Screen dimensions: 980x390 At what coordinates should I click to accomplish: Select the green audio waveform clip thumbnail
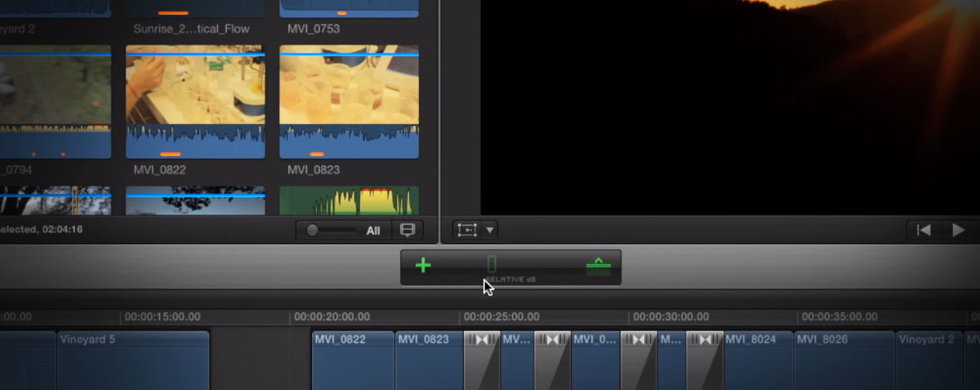[x=349, y=201]
